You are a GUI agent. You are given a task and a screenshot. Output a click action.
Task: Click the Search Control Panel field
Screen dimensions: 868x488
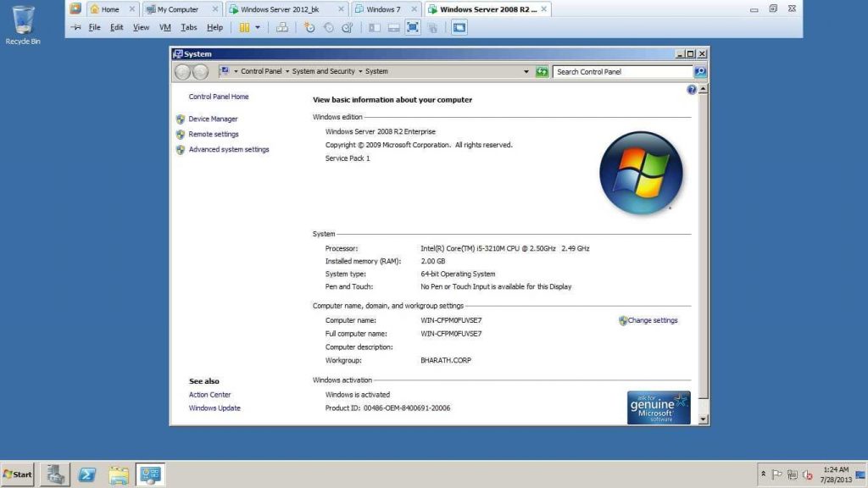tap(623, 71)
